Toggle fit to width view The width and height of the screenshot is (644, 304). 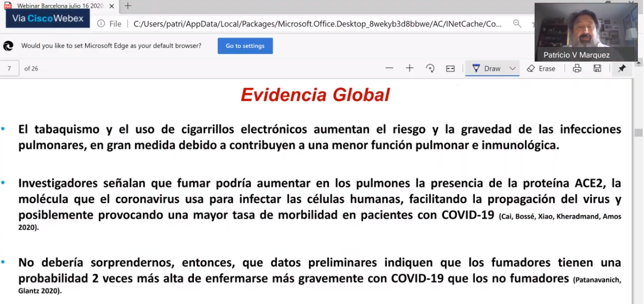[x=450, y=69]
